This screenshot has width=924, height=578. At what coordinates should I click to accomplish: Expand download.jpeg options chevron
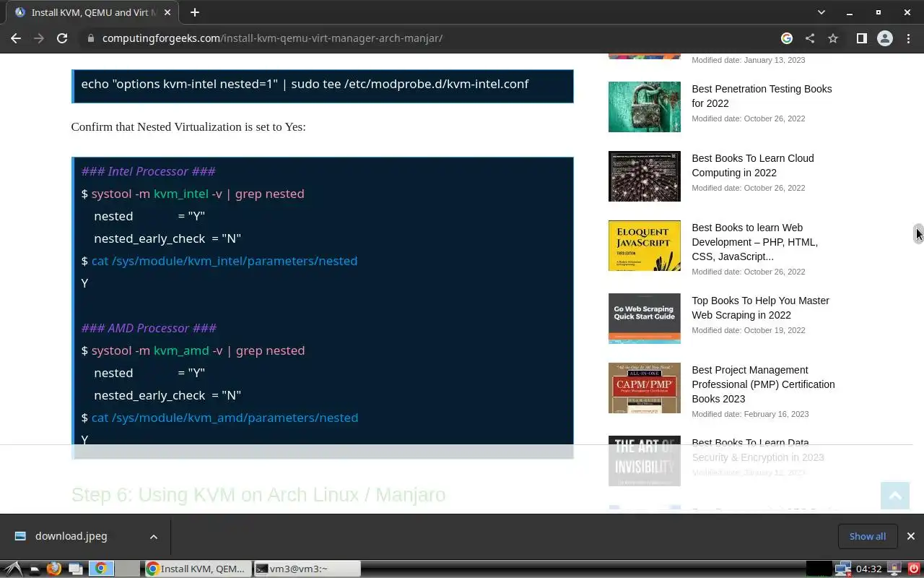153,536
